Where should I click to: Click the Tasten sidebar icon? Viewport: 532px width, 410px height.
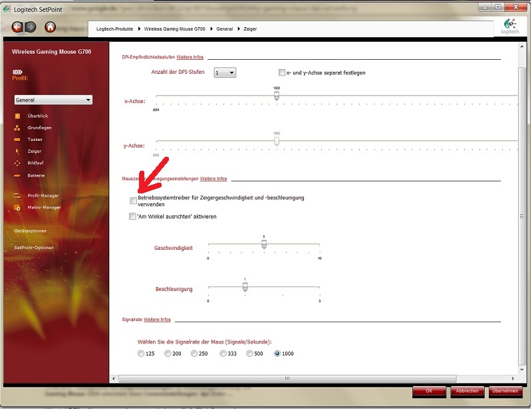[x=17, y=140]
